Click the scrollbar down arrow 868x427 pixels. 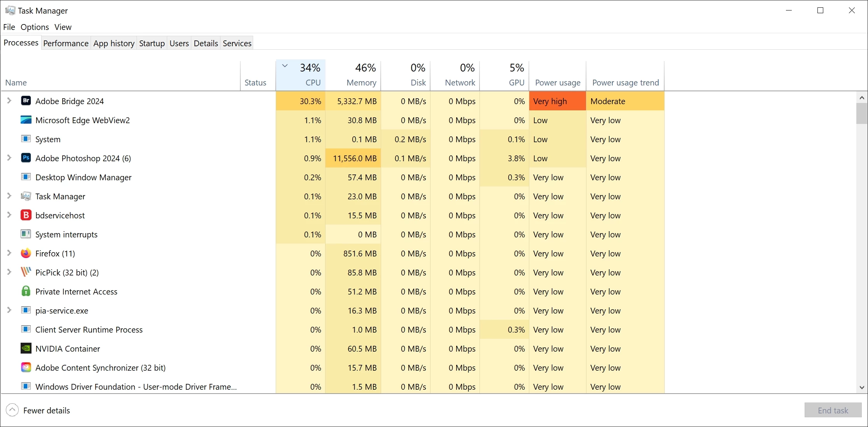(x=861, y=387)
